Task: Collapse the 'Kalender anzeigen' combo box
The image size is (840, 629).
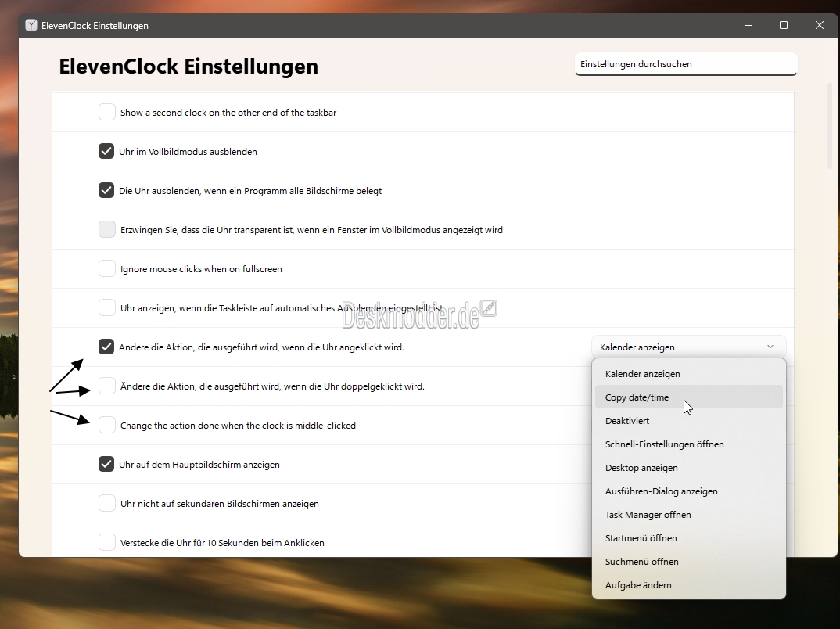Action: (689, 347)
